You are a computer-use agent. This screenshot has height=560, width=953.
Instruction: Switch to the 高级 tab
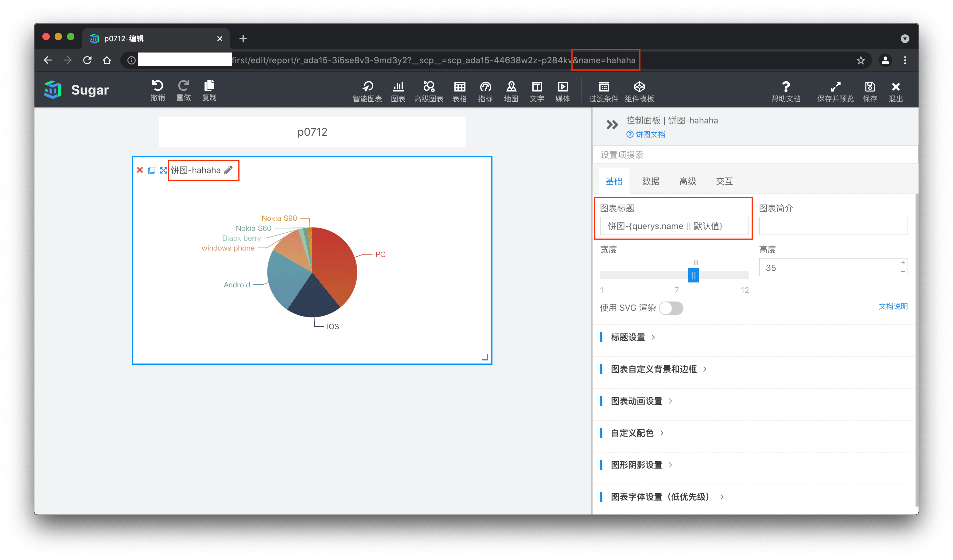(x=687, y=181)
